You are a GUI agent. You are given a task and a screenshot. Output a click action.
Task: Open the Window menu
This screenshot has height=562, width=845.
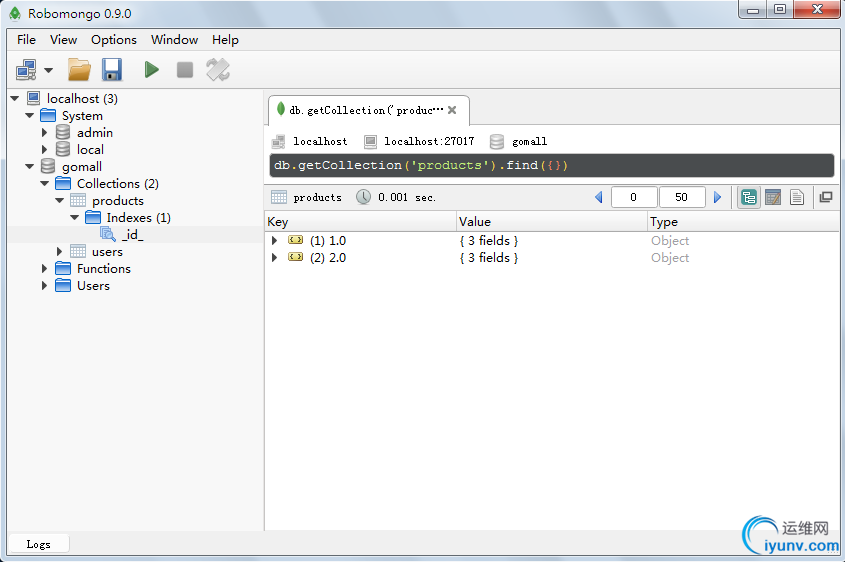click(x=175, y=40)
